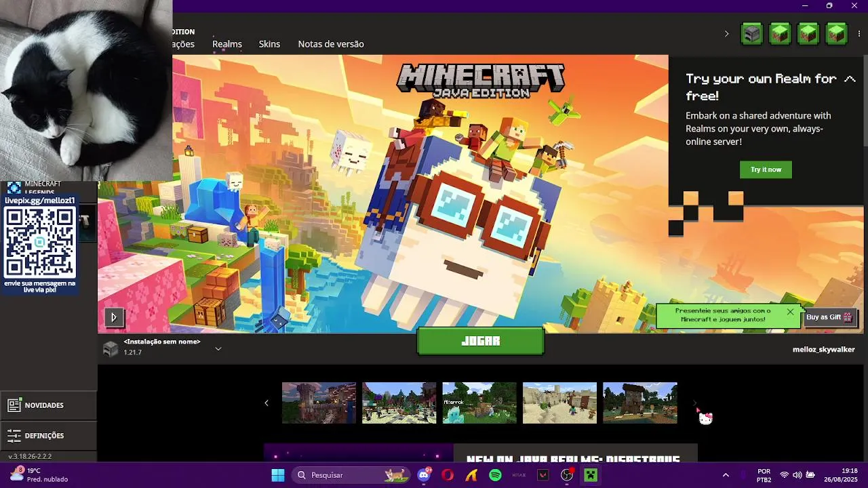
Task: Click the melloz_skywalker account name
Action: (823, 349)
